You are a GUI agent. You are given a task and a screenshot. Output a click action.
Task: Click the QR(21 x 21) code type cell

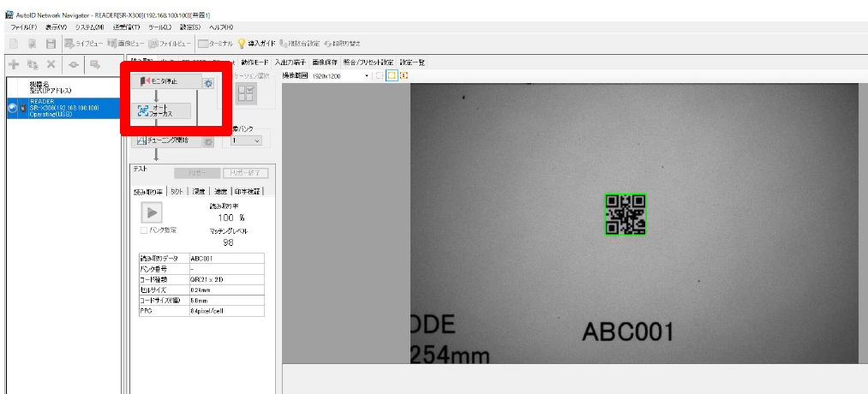[226, 279]
